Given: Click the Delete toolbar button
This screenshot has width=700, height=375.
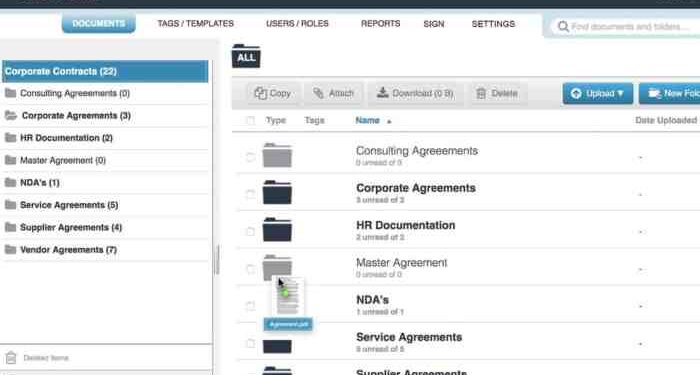Looking at the screenshot, I should (497, 93).
